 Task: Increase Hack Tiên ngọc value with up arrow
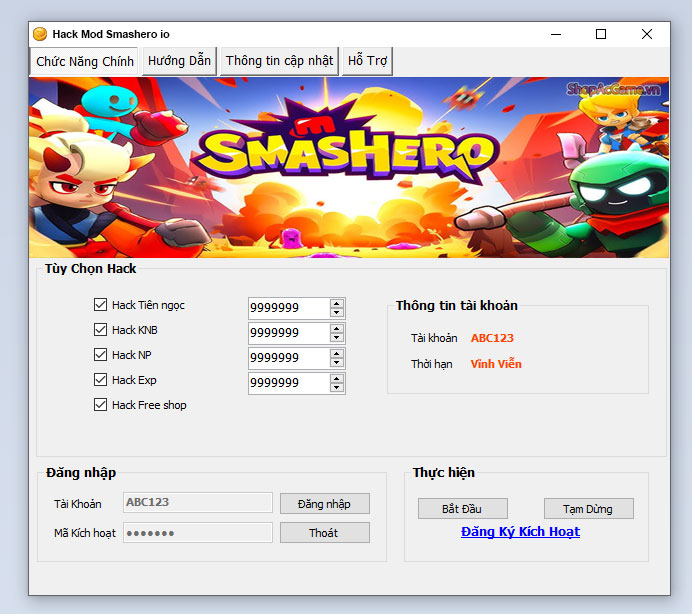337,304
